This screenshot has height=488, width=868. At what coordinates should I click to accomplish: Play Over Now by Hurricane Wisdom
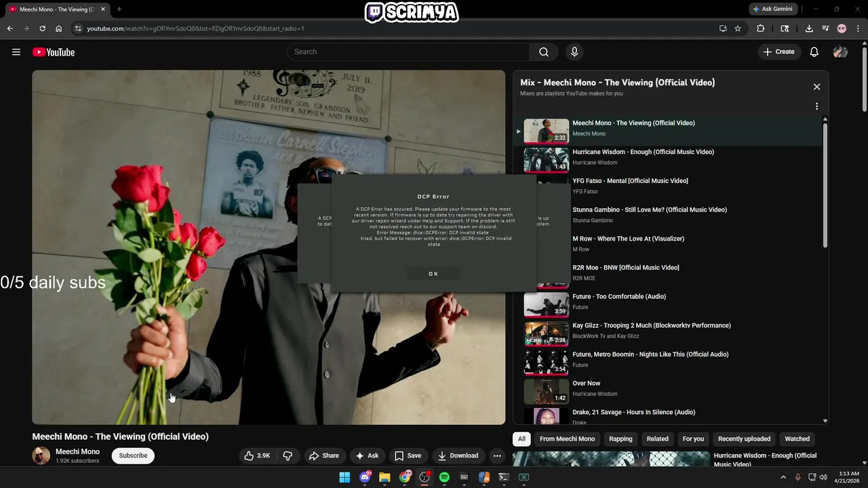(668, 392)
